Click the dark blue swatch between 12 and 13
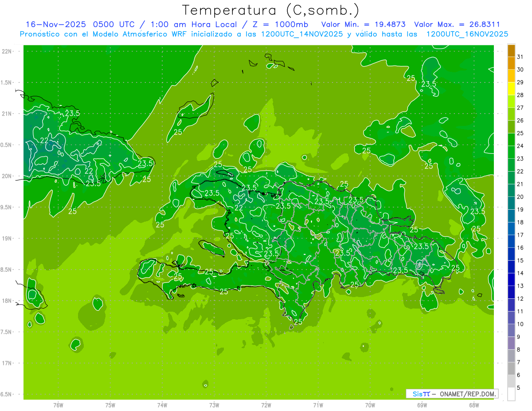The height and width of the screenshot is (411, 532). tap(511, 292)
